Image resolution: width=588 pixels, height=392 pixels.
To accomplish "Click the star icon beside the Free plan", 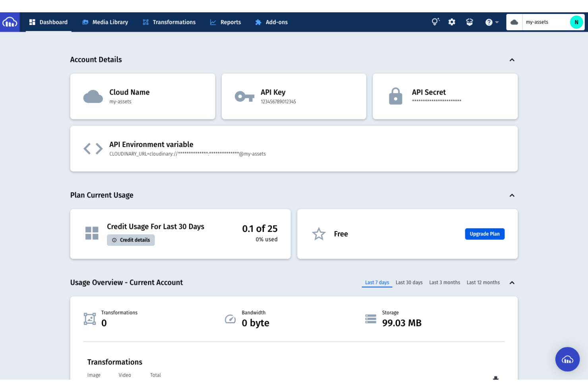I will tap(319, 234).
